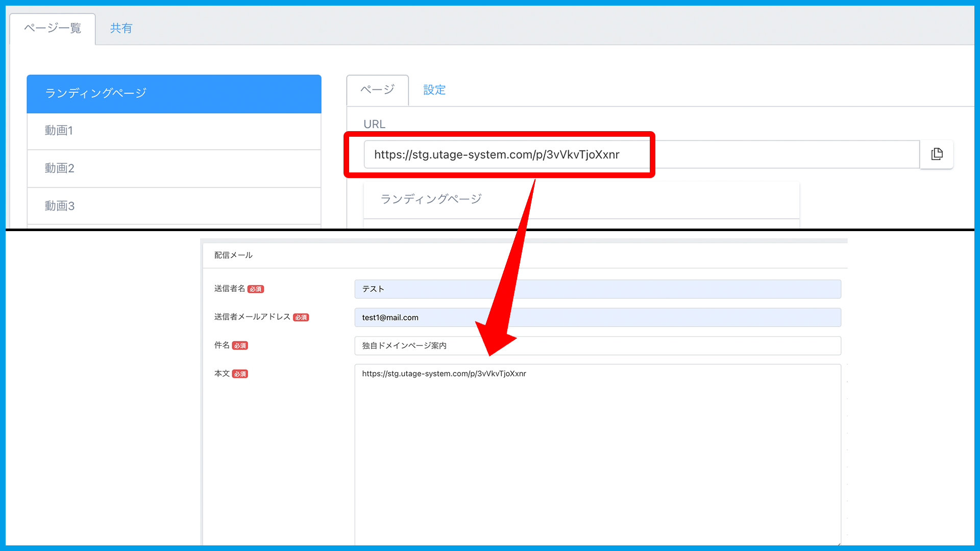Screen dimensions: 980x551
Task: Click the 本文 textarea resize handle
Action: coord(838,544)
